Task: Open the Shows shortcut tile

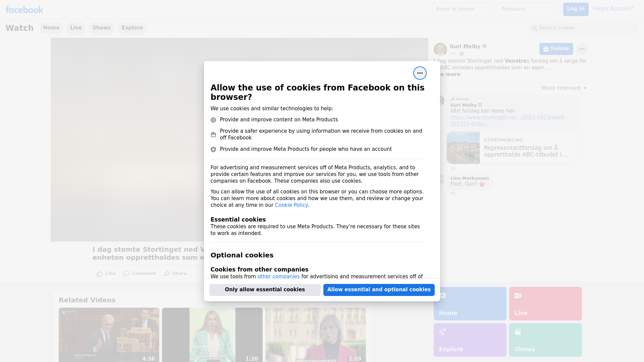Action: pyautogui.click(x=545, y=340)
